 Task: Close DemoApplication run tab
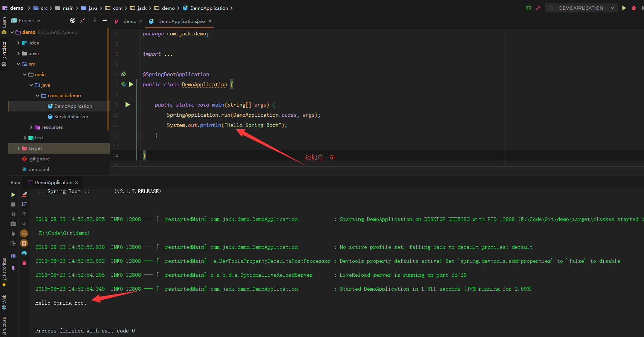(x=76, y=183)
